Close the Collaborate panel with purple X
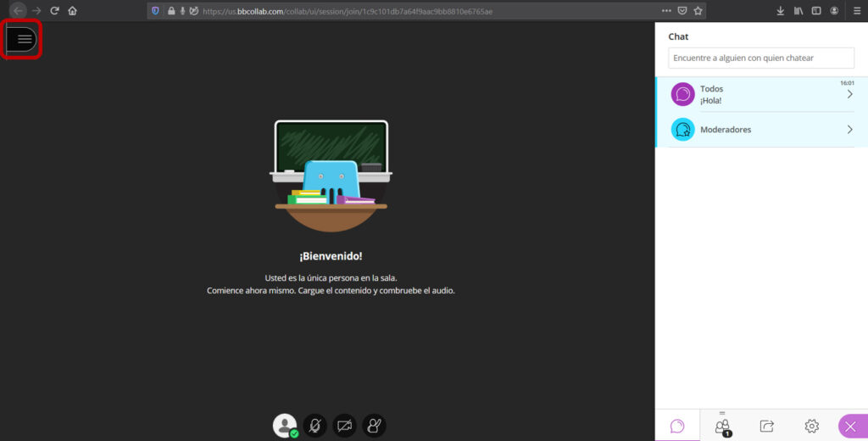 850,426
